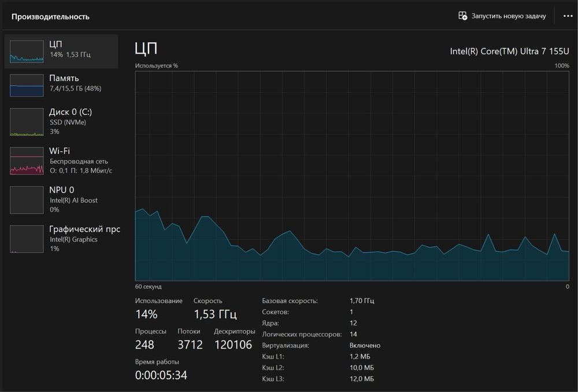This screenshot has width=578, height=392.
Task: Click the '248' processes count
Action: (144, 345)
